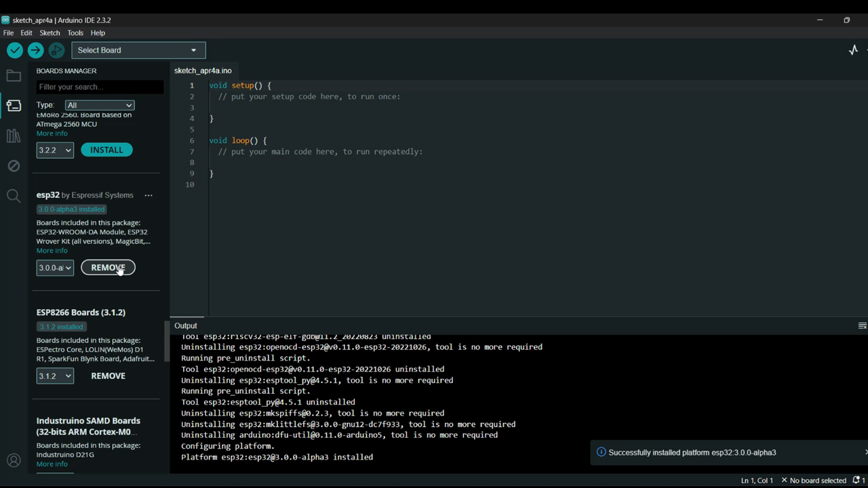The width and height of the screenshot is (868, 488).
Task: Click the 3.1.2 installed badge
Action: (61, 327)
